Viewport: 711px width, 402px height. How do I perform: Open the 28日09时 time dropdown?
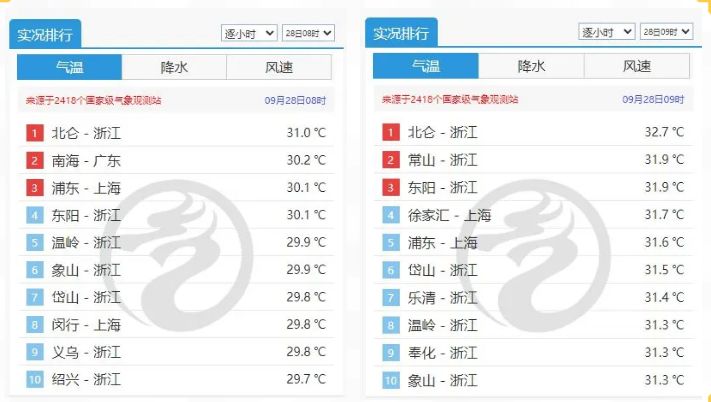click(666, 31)
